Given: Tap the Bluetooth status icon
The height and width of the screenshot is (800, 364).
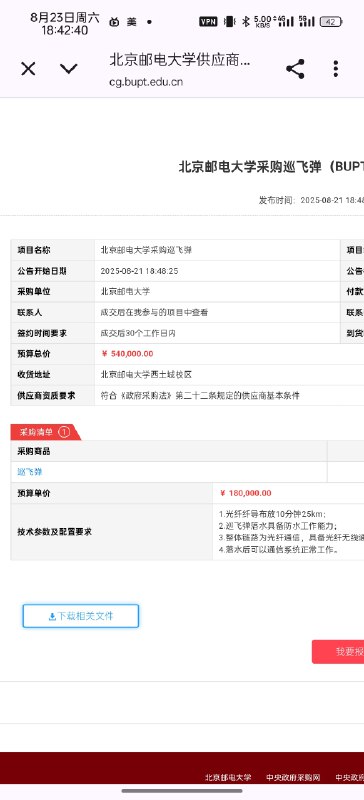Looking at the screenshot, I should pos(246,21).
